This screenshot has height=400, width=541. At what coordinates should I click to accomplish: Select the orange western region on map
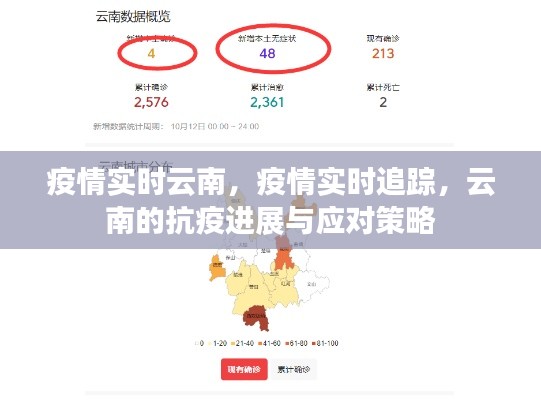point(217,267)
